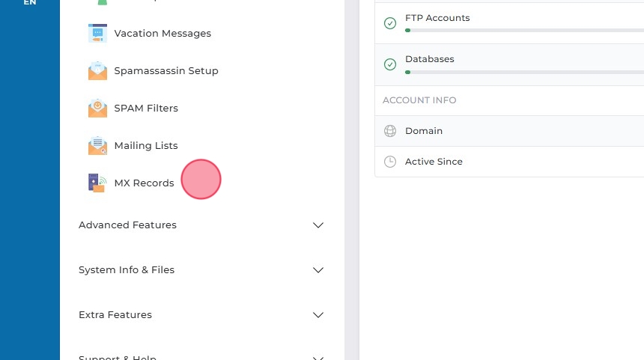Click the Databases usage bar

click(x=524, y=72)
